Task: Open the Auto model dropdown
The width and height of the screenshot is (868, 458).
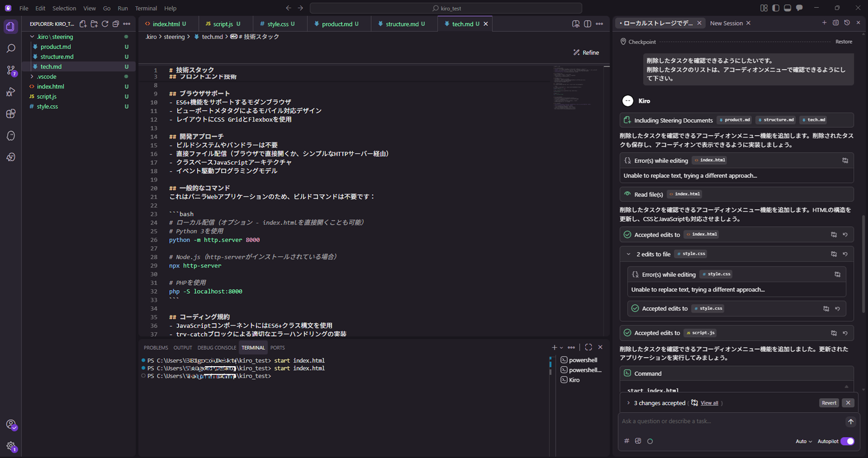Action: coord(803,441)
